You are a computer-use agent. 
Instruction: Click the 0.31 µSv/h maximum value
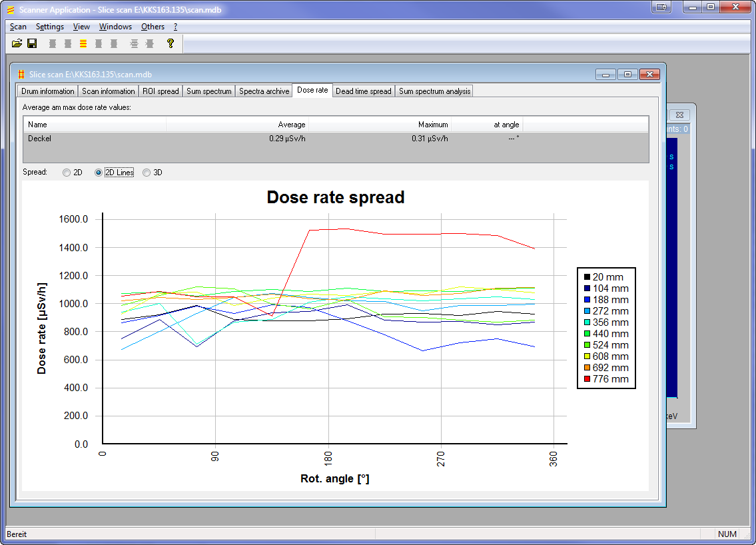(x=430, y=139)
